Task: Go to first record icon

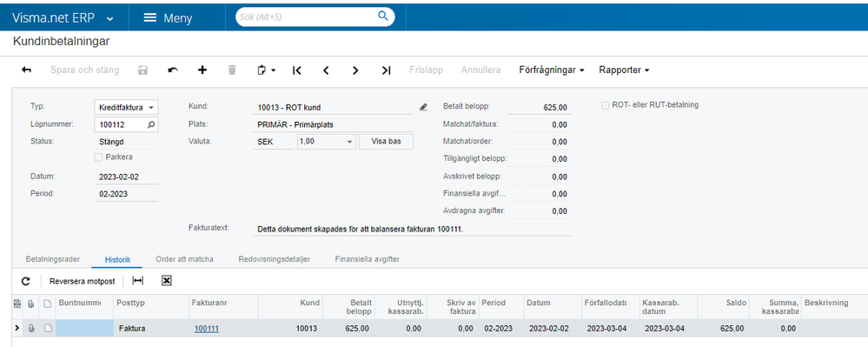Action: (x=296, y=70)
